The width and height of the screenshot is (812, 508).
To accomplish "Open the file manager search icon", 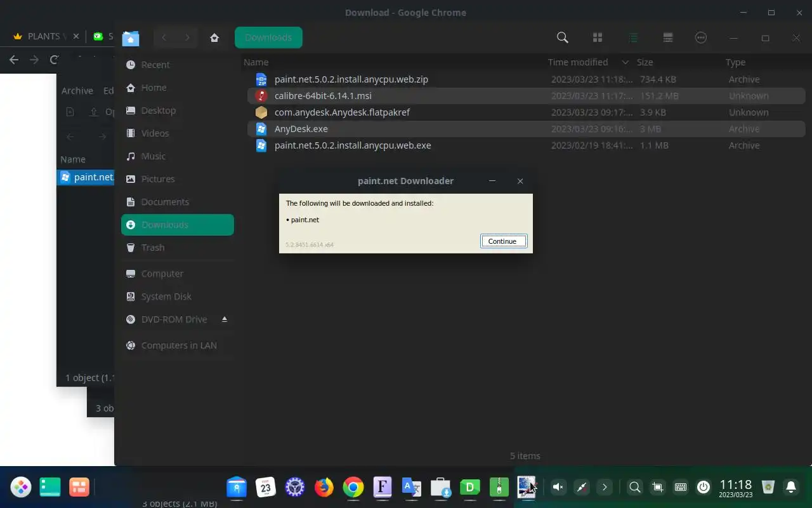I will 562,37.
